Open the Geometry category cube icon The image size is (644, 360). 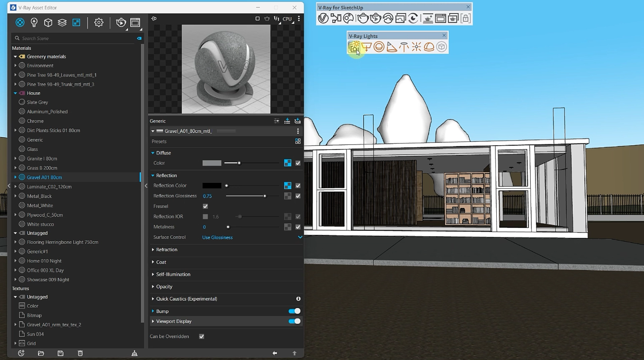(48, 22)
